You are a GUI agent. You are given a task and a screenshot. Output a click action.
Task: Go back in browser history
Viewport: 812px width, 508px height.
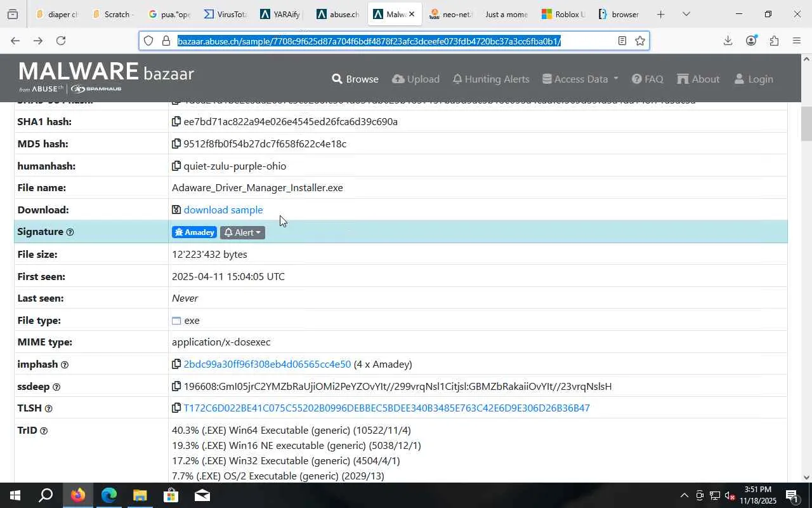[x=15, y=41]
